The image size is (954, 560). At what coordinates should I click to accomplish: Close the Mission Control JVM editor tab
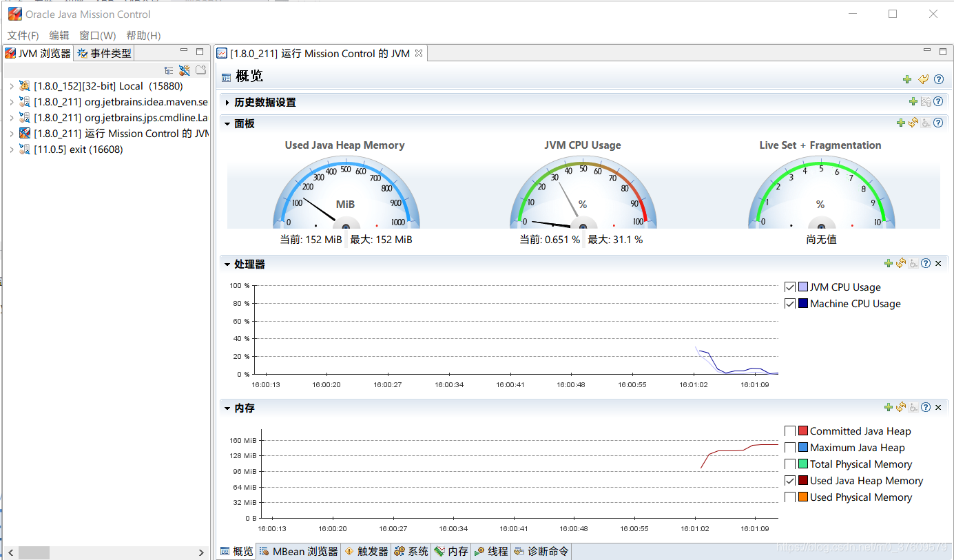[418, 53]
